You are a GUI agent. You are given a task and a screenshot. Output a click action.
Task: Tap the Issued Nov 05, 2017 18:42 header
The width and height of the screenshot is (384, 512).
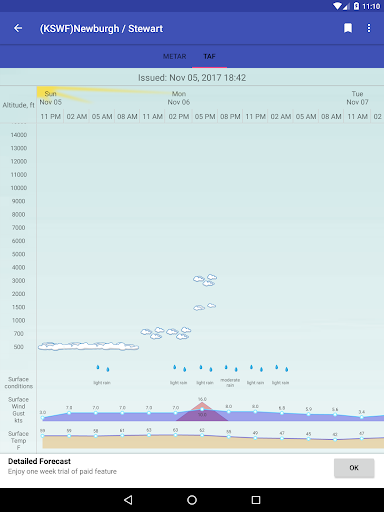[192, 78]
